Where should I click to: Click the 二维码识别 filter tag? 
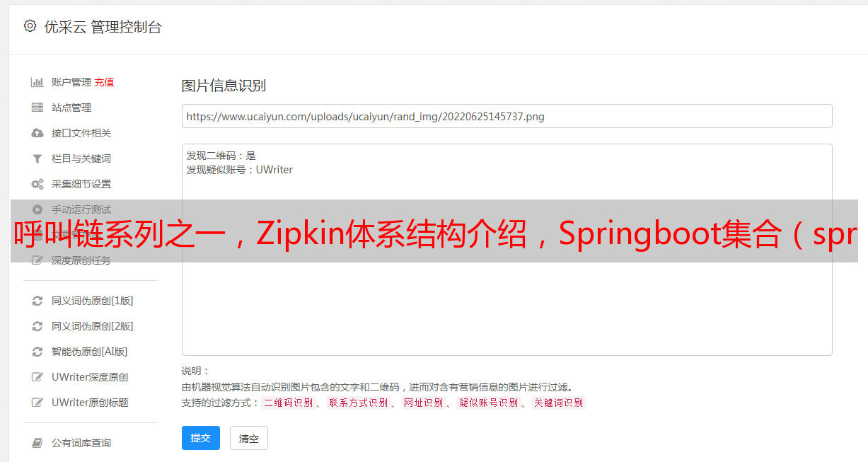(x=288, y=403)
